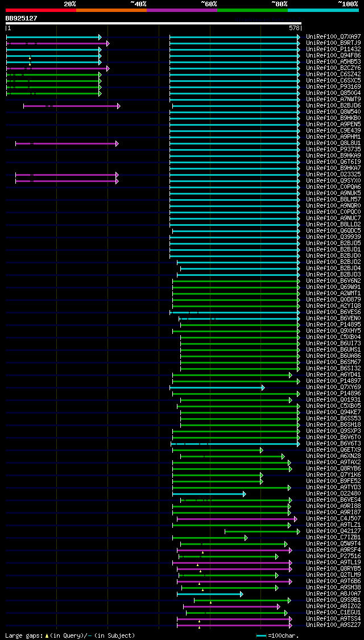Select the UniRef100_A9NUK5 label

click(333, 193)
